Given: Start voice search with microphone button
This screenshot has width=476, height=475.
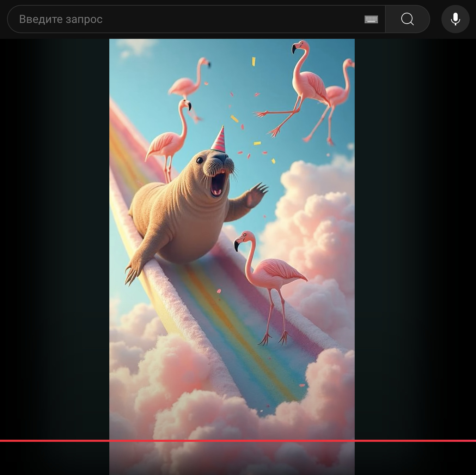Looking at the screenshot, I should (455, 19).
